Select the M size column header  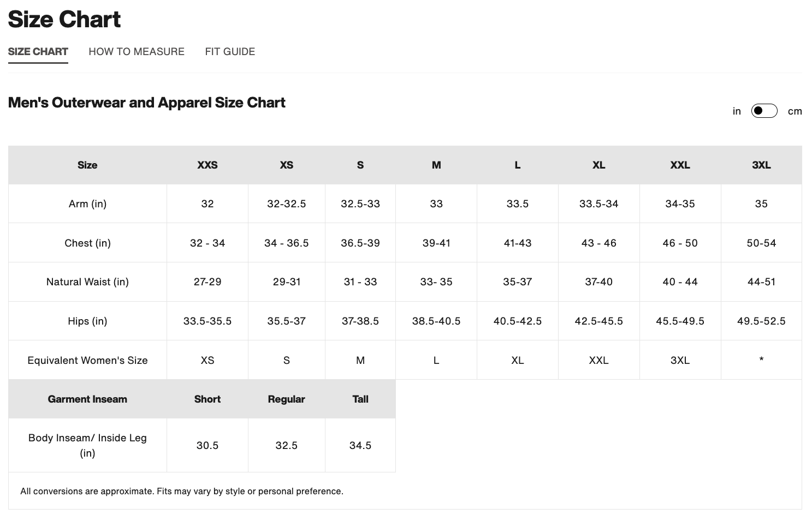(436, 165)
